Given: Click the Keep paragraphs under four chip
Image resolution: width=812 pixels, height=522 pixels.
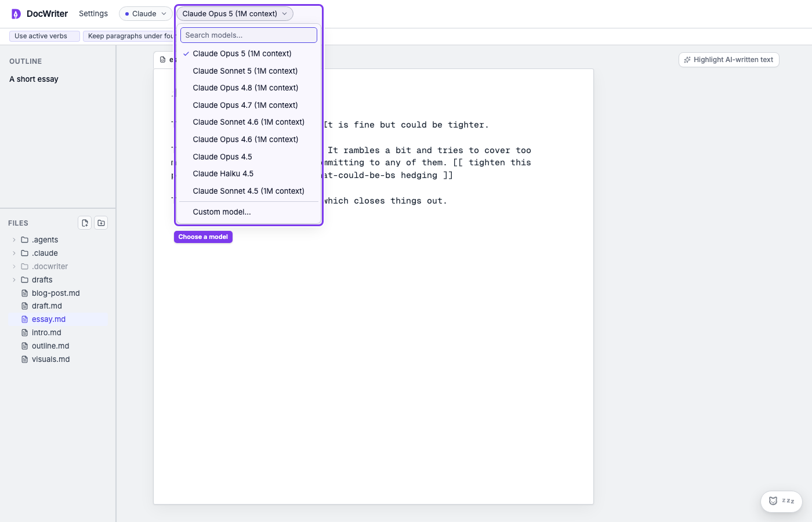Looking at the screenshot, I should pos(128,36).
